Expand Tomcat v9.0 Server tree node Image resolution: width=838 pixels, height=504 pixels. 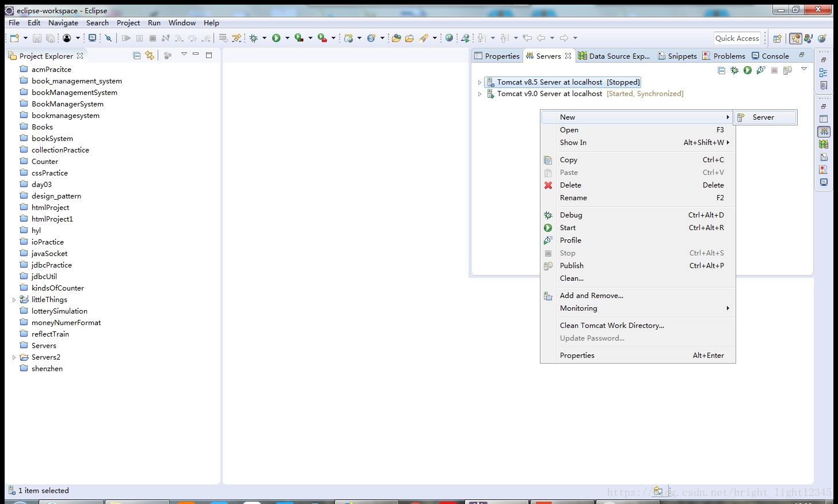(479, 94)
